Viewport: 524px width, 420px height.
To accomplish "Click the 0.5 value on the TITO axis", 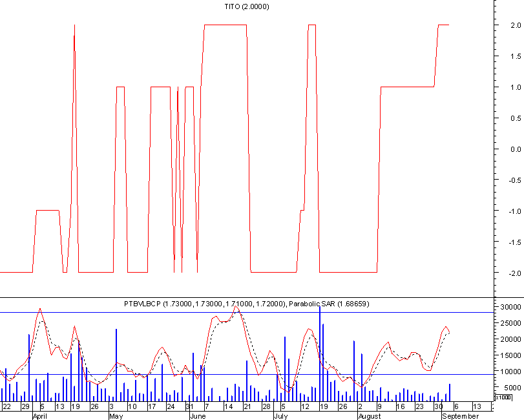I will pos(516,118).
